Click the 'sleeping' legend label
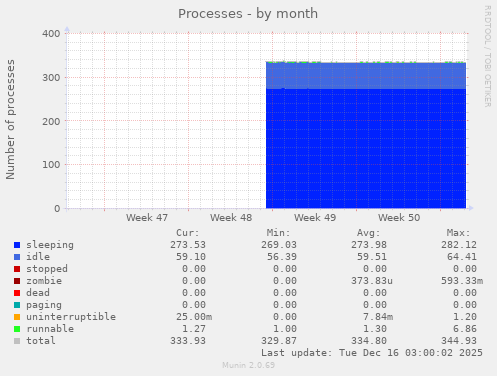This screenshot has height=376, width=497. click(x=50, y=245)
